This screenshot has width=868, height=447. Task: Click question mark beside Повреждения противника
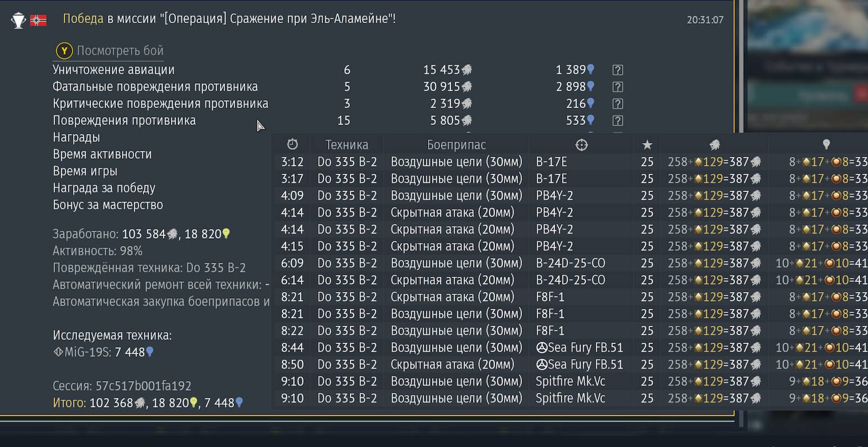618,120
